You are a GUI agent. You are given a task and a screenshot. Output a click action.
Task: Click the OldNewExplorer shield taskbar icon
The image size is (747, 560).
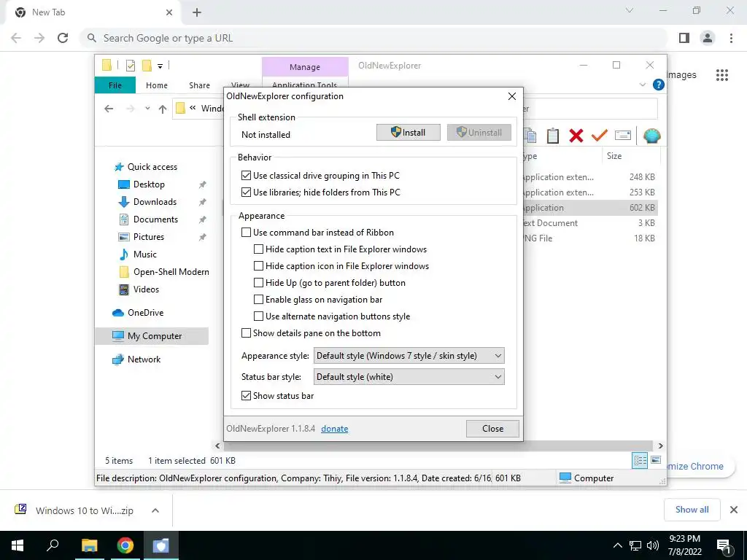click(160, 545)
